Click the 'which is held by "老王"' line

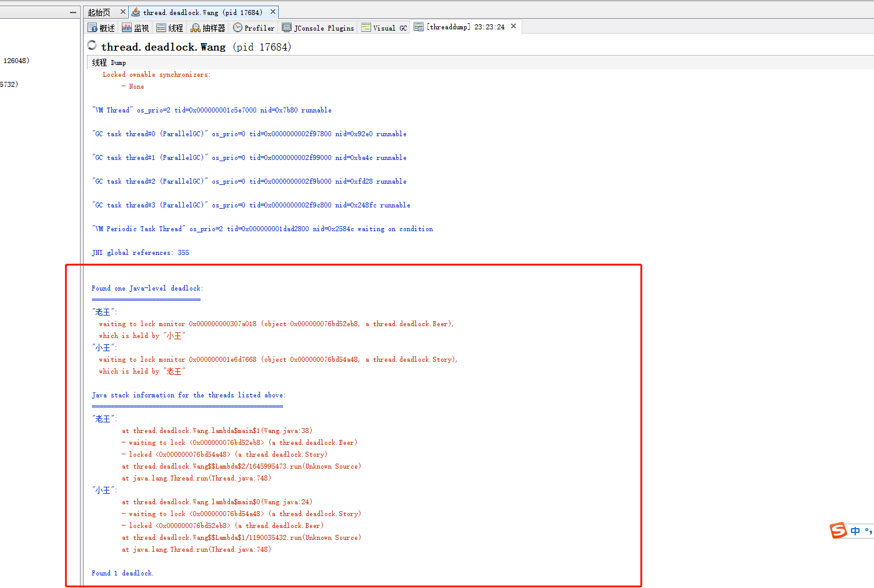[142, 371]
